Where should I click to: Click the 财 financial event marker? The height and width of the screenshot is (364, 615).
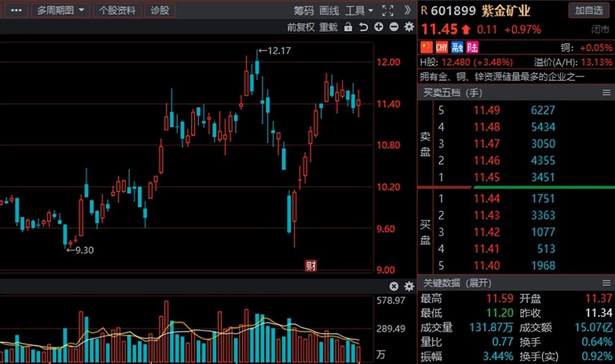click(x=311, y=266)
